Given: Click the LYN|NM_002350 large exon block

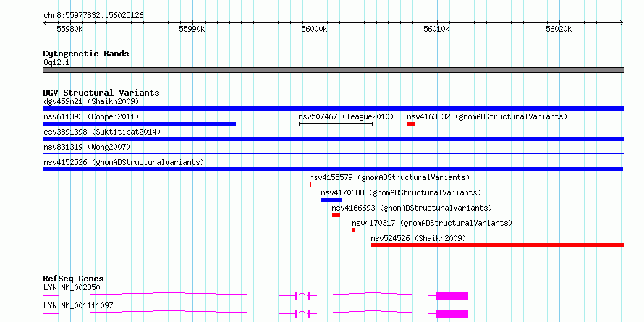Looking at the screenshot, I should point(452,296).
